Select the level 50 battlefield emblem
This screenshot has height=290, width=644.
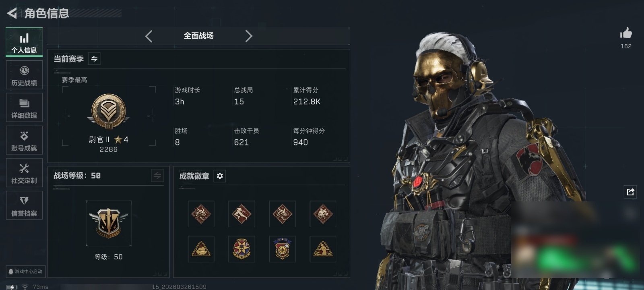point(109,223)
